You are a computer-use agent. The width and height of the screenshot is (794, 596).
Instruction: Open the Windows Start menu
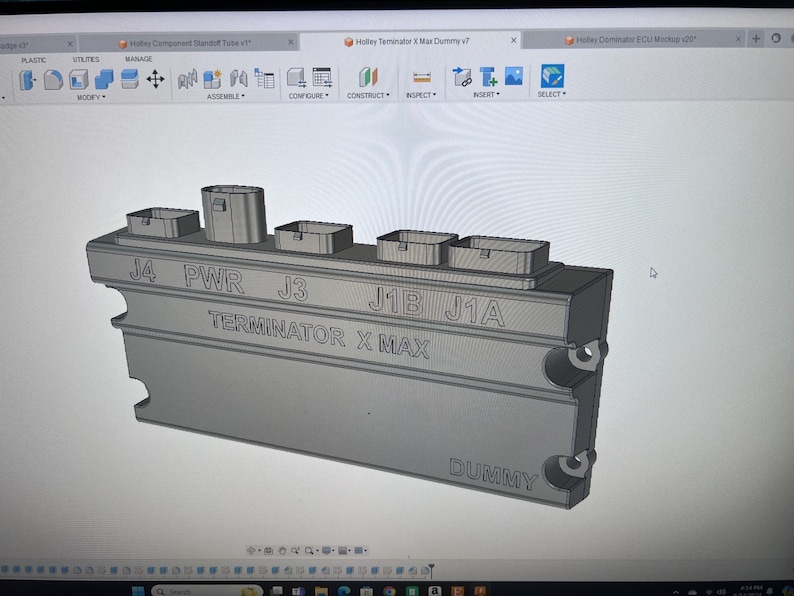(137, 591)
